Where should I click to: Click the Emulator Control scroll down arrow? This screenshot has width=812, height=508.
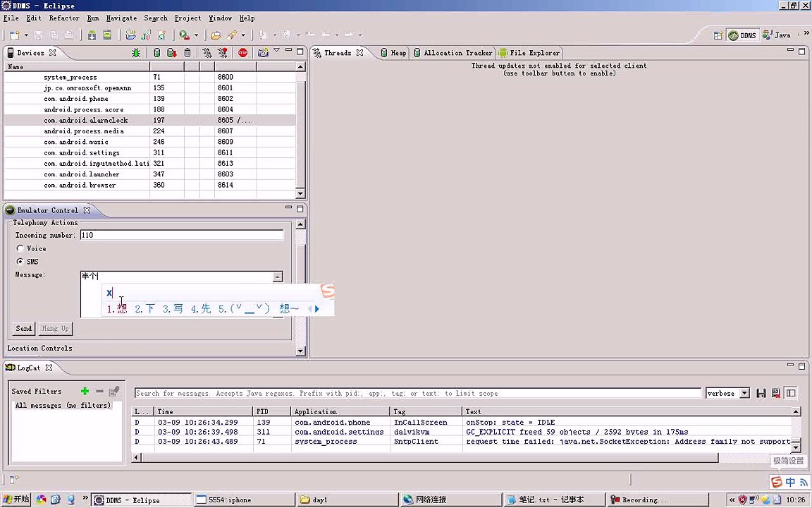[x=300, y=351]
